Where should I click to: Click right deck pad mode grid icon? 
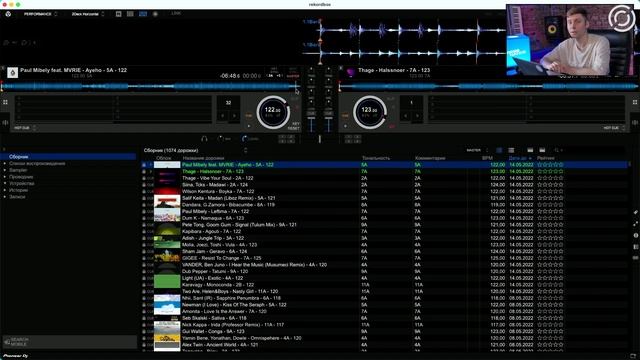click(635, 102)
